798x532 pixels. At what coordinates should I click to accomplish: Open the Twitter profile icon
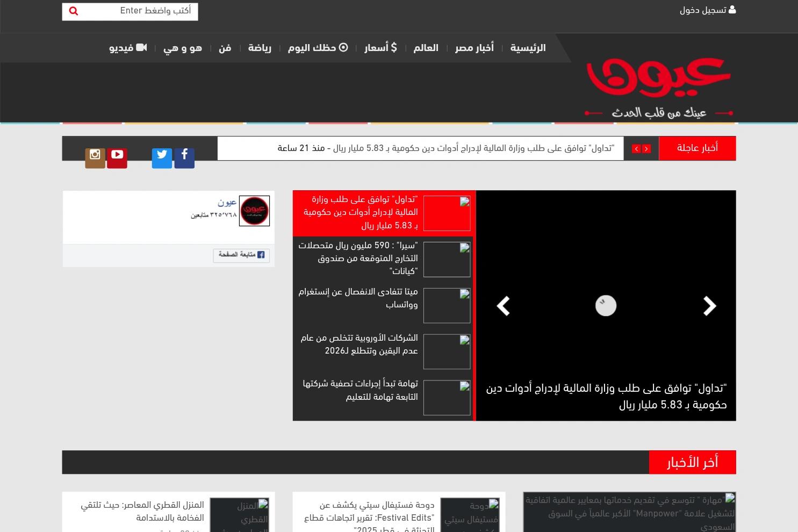(x=162, y=155)
